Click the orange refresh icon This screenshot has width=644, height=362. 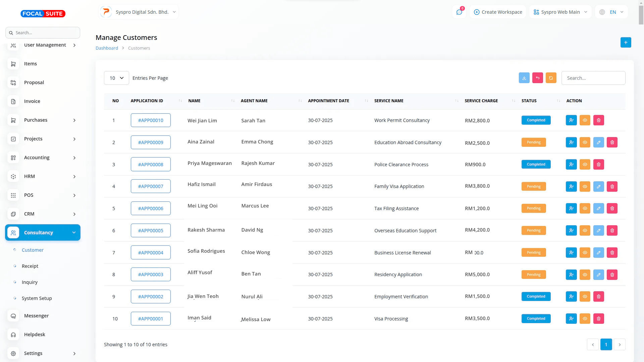pyautogui.click(x=551, y=78)
